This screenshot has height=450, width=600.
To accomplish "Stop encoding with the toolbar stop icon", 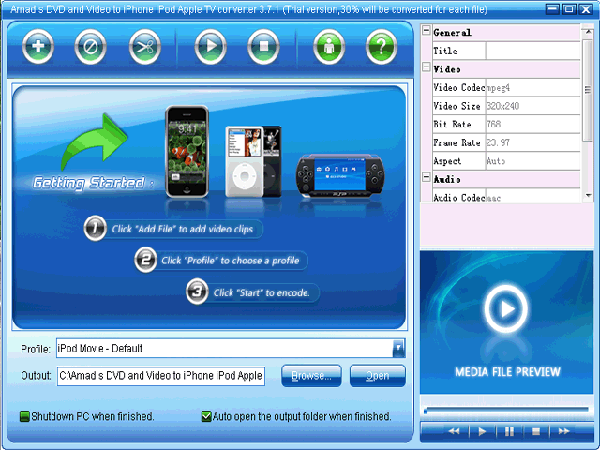I will 263,47.
